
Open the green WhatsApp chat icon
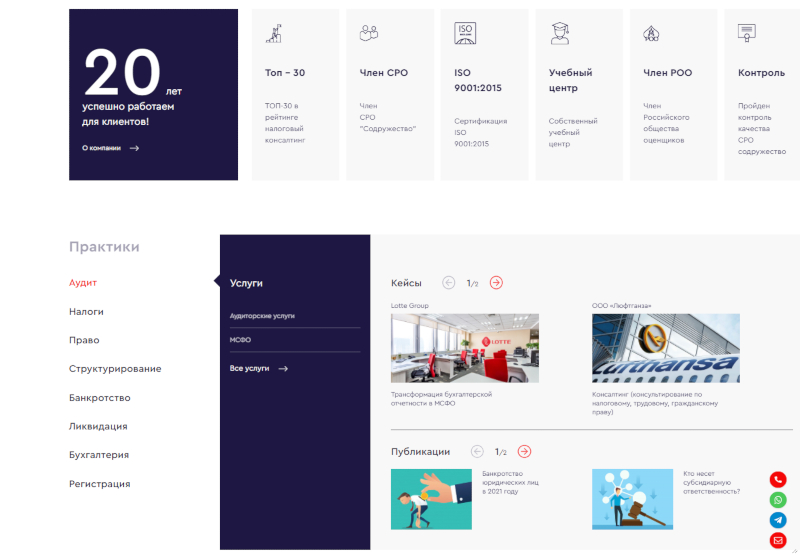pos(778,500)
